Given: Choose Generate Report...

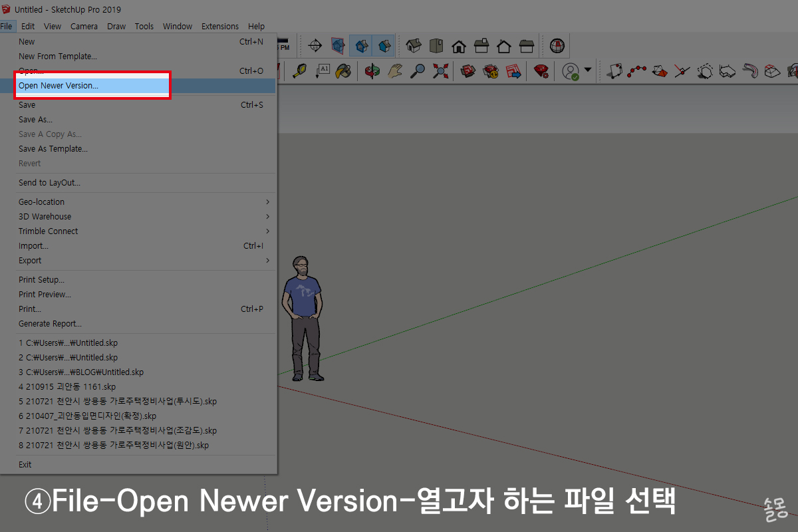Looking at the screenshot, I should (x=138, y=323).
